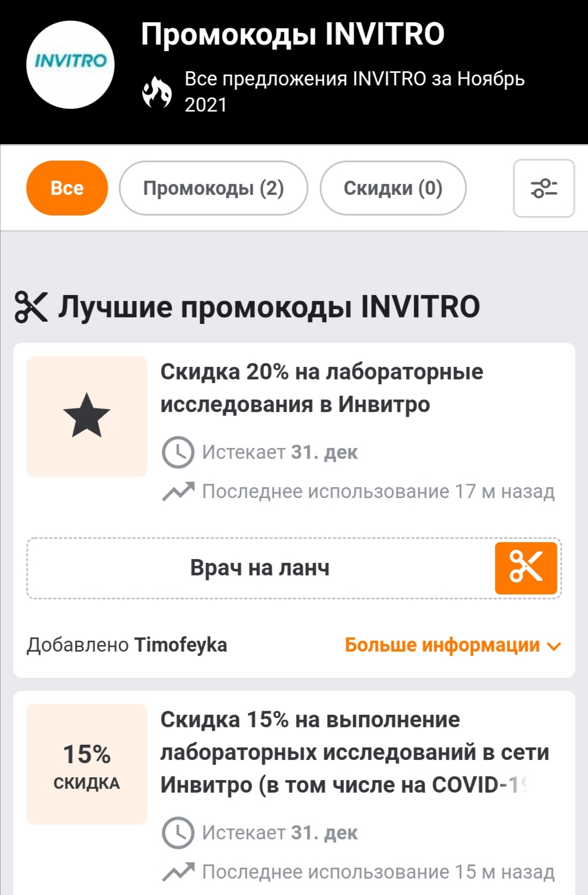Open the Timofeyka author profile
This screenshot has width=588, height=895.
point(180,645)
